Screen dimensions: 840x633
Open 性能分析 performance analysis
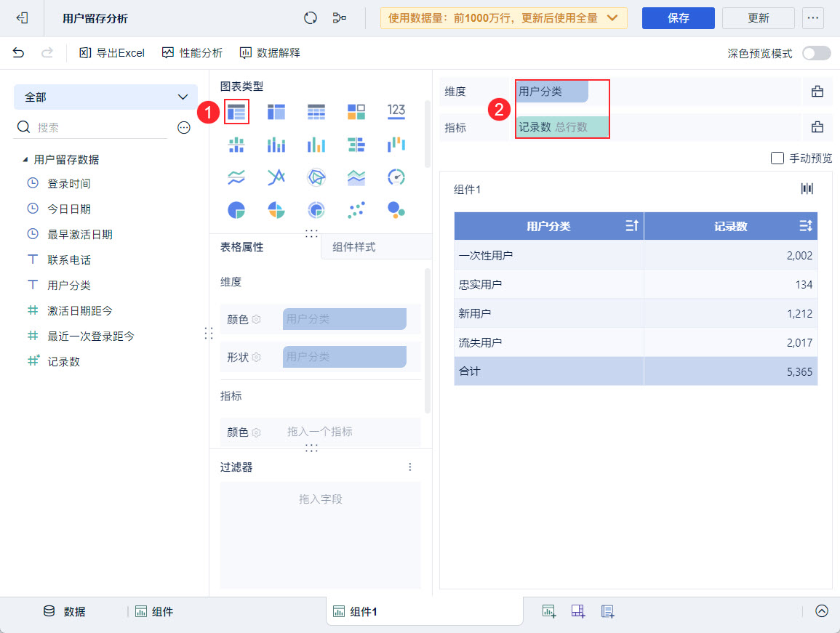click(192, 52)
